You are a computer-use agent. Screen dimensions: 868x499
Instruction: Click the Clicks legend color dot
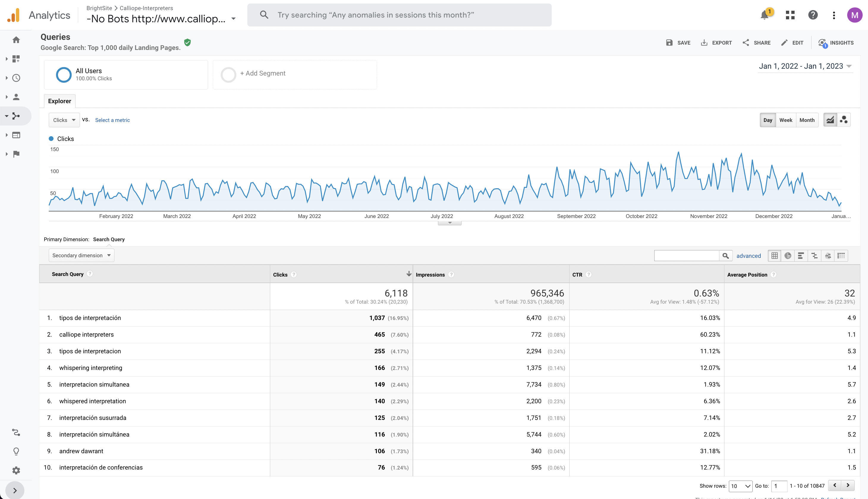(51, 139)
